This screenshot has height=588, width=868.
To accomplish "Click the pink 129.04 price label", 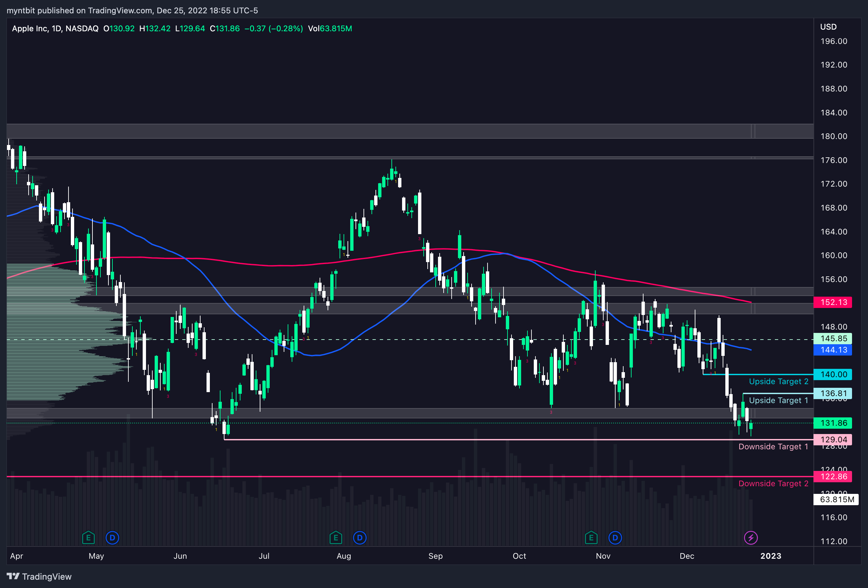I will click(x=832, y=440).
